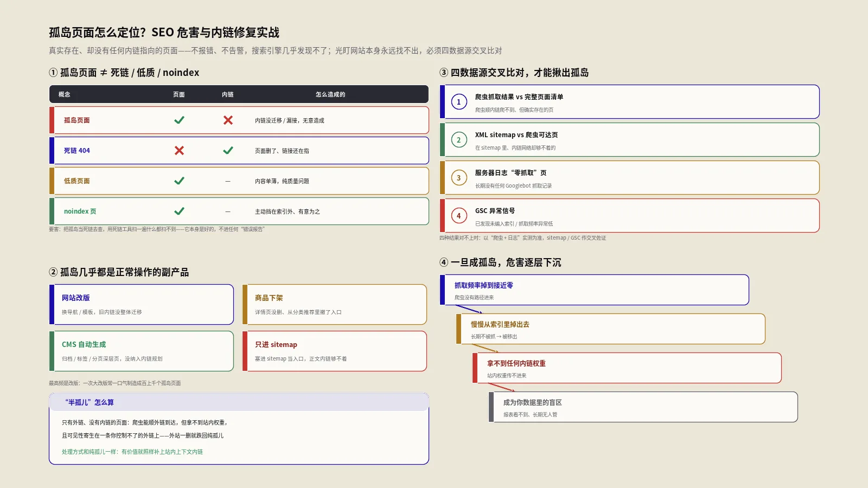Screen dimensions: 868x488
Task: Click the note 四种结果对不上时
Action: [x=523, y=237]
